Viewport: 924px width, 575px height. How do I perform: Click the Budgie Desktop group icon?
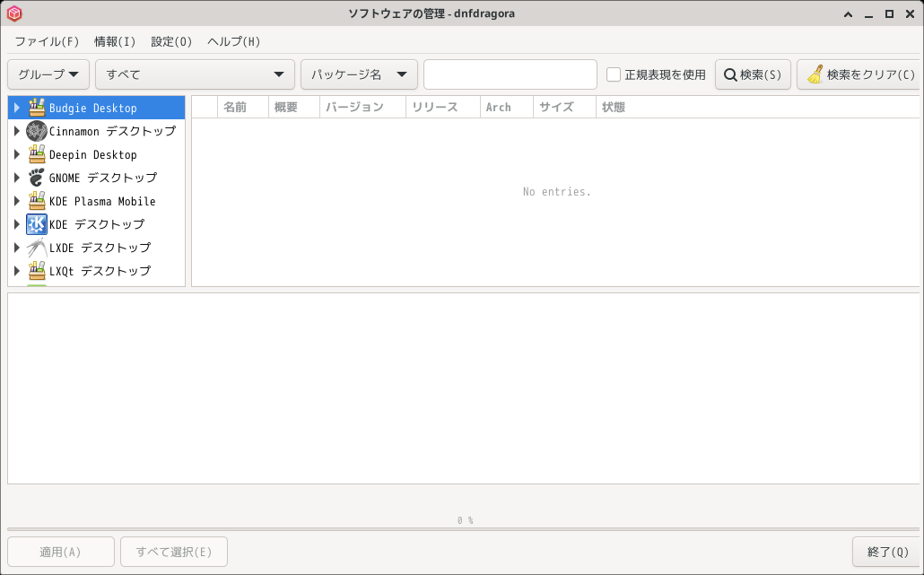37,108
